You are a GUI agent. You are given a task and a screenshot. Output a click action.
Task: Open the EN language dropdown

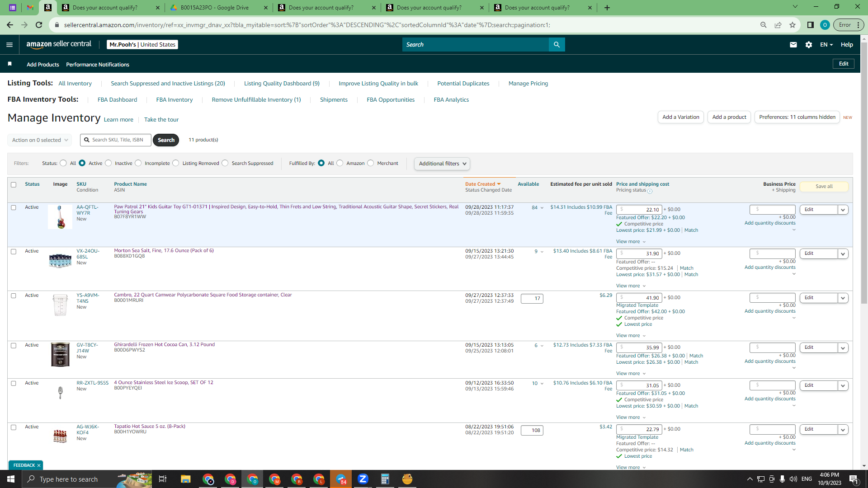click(x=826, y=45)
